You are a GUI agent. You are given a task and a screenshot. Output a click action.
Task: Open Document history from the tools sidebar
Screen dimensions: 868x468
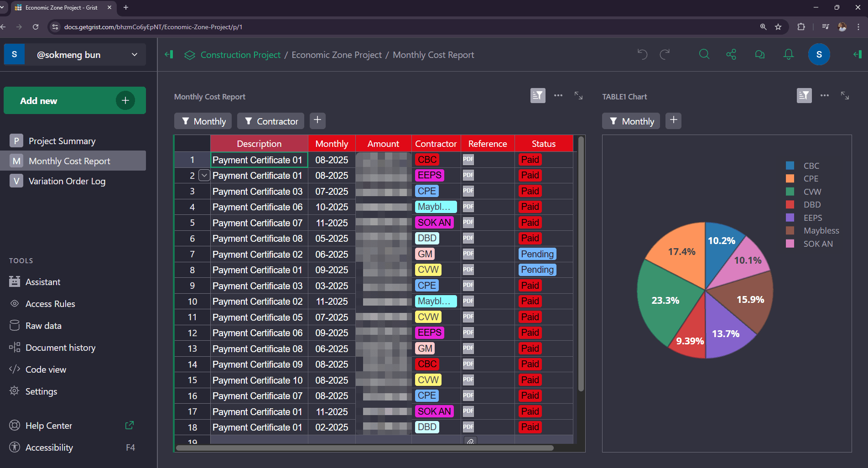coord(61,347)
